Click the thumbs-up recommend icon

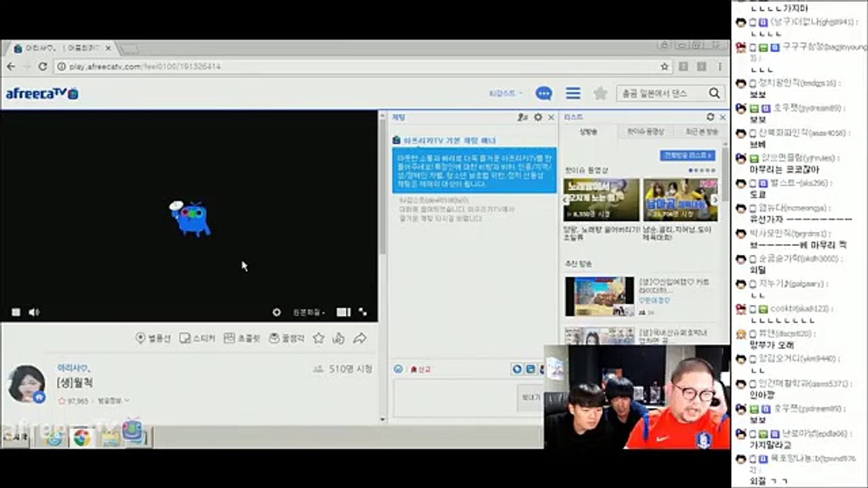tap(339, 338)
